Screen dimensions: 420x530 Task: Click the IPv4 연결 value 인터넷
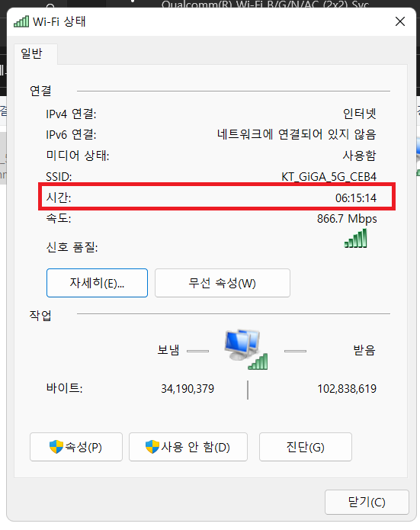[360, 114]
